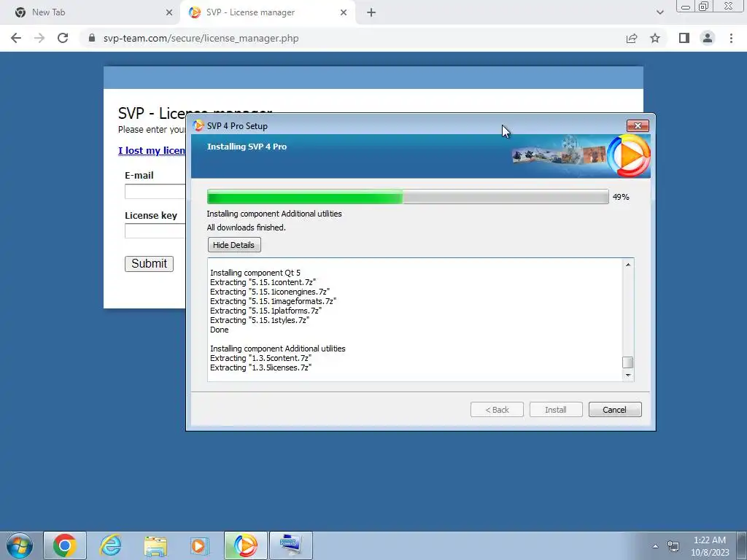Image resolution: width=747 pixels, height=560 pixels.
Task: Select SVP setup taskbar item
Action: click(245, 545)
